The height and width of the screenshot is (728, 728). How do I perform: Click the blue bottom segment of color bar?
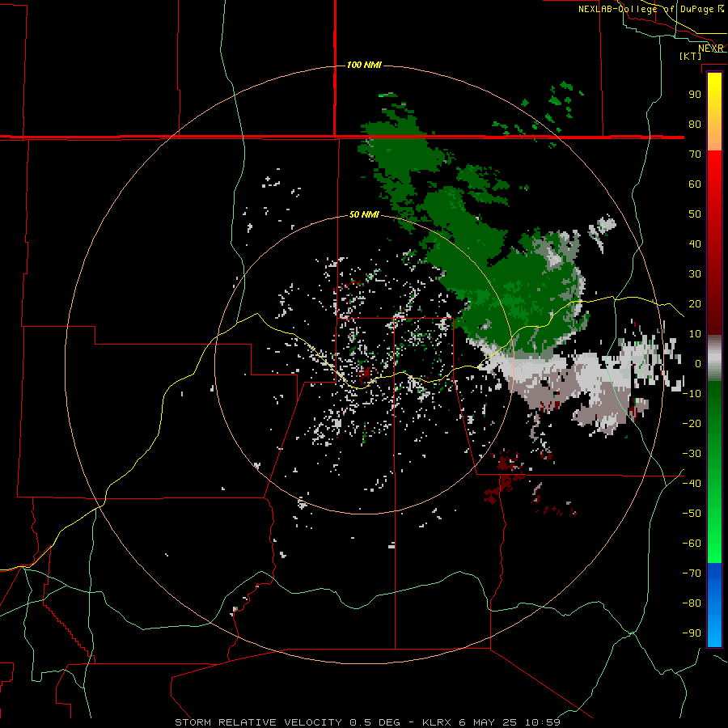tap(714, 604)
